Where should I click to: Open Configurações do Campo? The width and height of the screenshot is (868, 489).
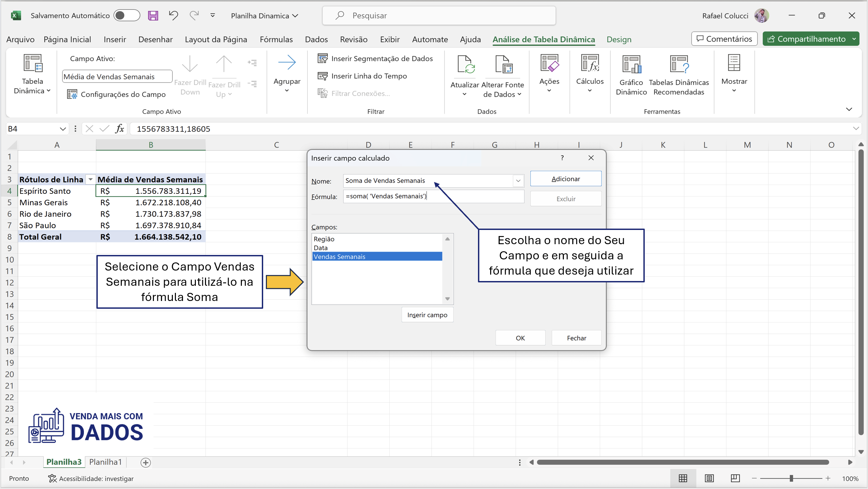pos(117,94)
